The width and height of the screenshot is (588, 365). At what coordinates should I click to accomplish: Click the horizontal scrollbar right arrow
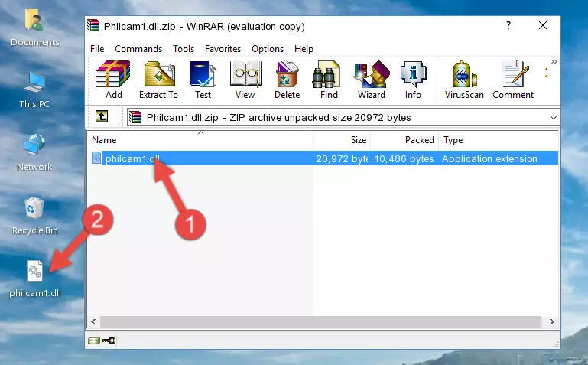point(551,321)
